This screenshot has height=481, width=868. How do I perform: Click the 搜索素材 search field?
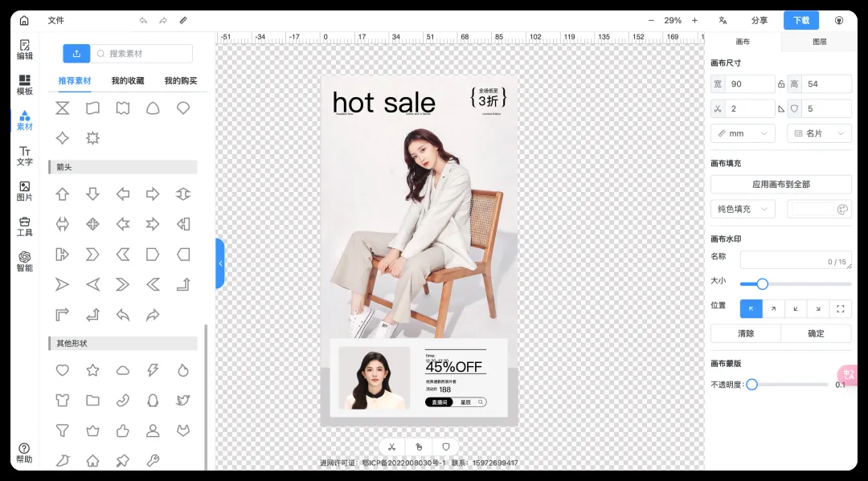pyautogui.click(x=141, y=54)
